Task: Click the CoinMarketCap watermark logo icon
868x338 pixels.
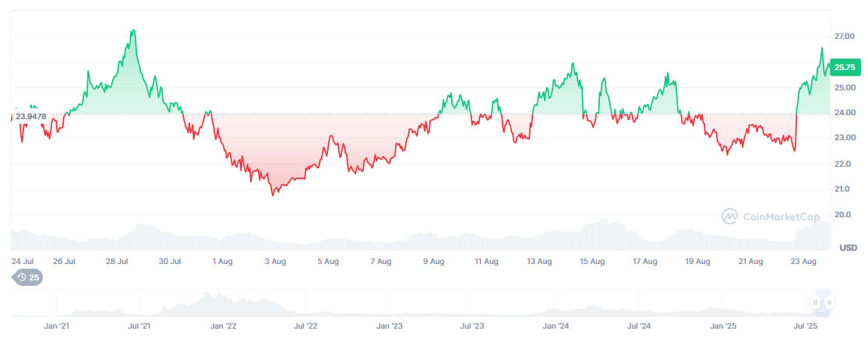Action: [x=730, y=216]
